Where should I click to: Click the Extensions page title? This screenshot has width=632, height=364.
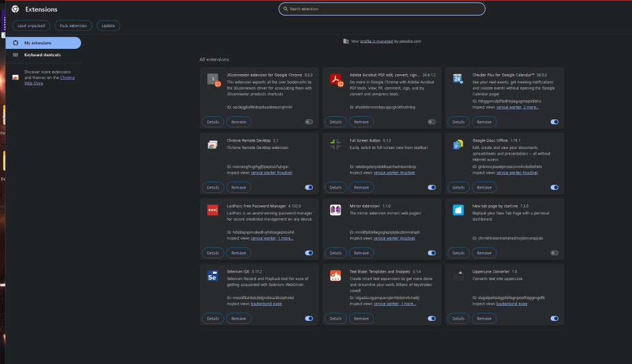click(41, 9)
